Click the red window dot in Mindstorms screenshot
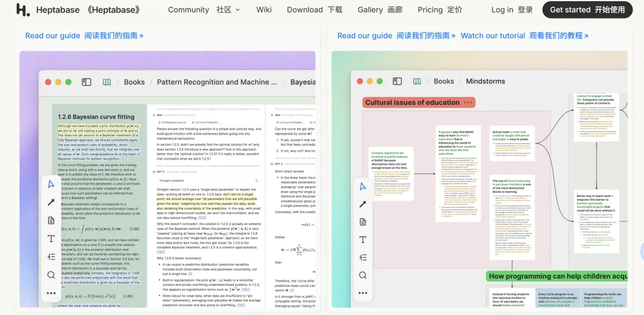644x315 pixels. pos(360,81)
